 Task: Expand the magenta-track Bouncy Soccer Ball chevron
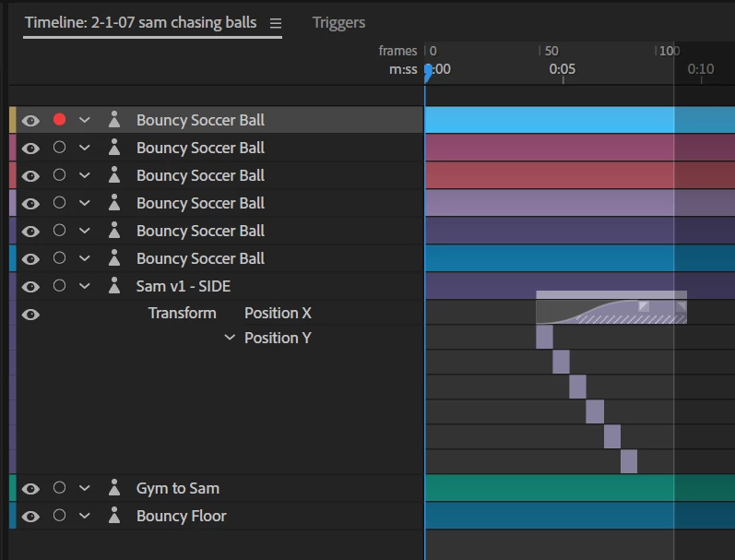point(84,148)
